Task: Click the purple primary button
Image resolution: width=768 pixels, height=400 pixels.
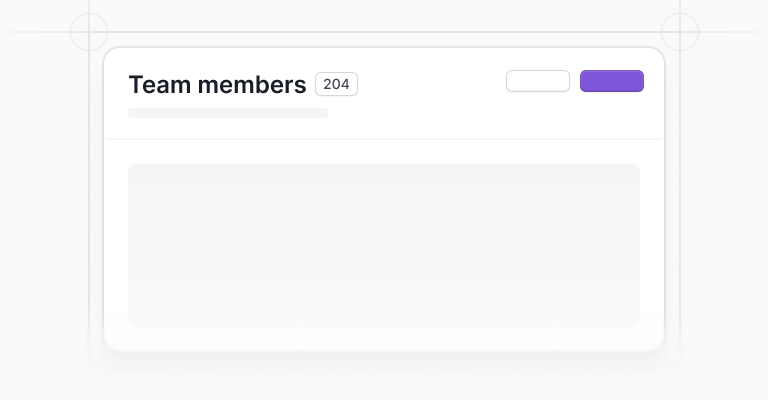Action: [612, 81]
